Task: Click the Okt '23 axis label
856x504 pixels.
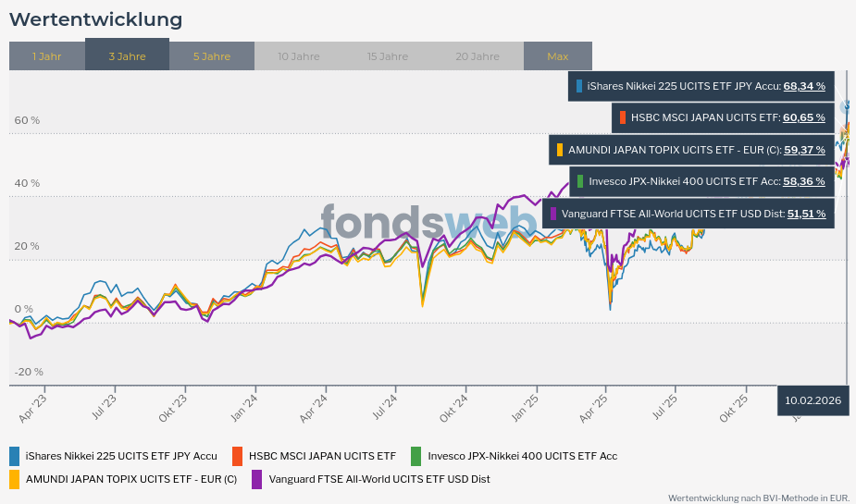Action: 172,408
